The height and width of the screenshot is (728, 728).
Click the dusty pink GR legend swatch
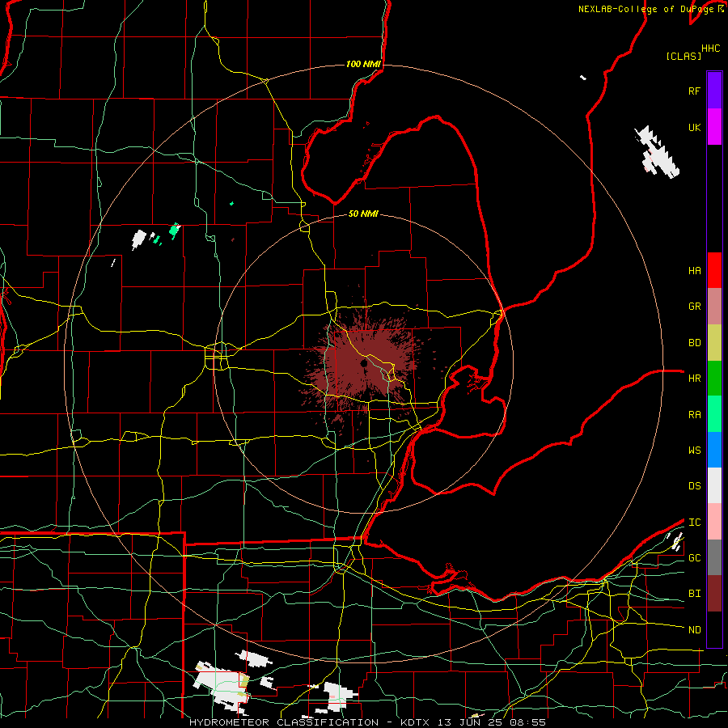click(714, 307)
